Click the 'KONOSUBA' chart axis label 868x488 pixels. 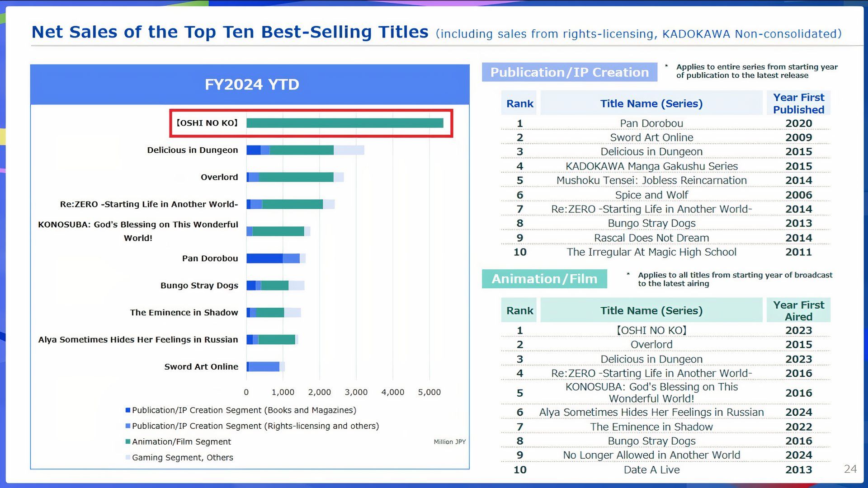(138, 231)
